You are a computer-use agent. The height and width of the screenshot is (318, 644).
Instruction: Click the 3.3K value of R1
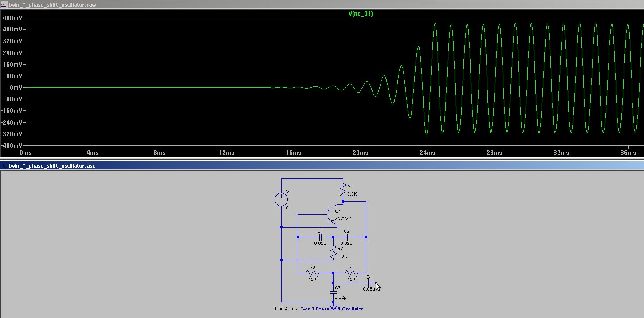pyautogui.click(x=352, y=194)
